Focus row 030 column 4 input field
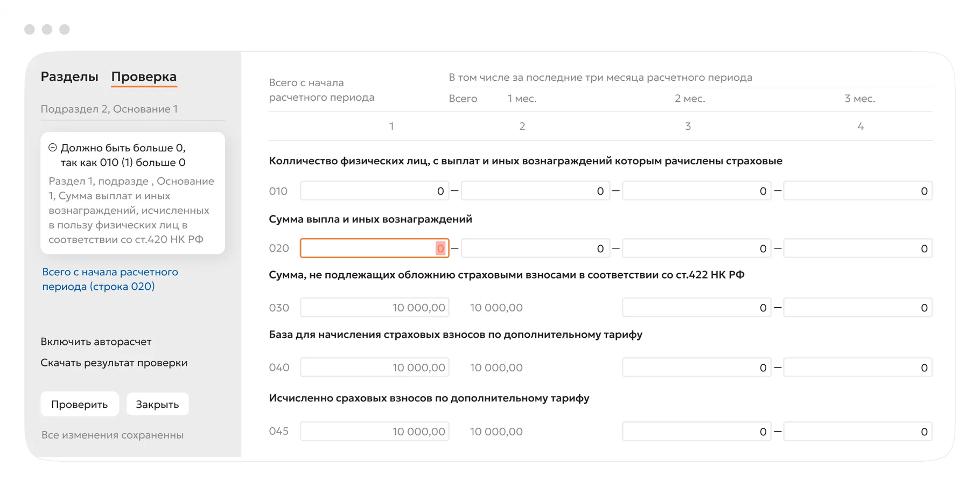The image size is (980, 486). tap(858, 308)
